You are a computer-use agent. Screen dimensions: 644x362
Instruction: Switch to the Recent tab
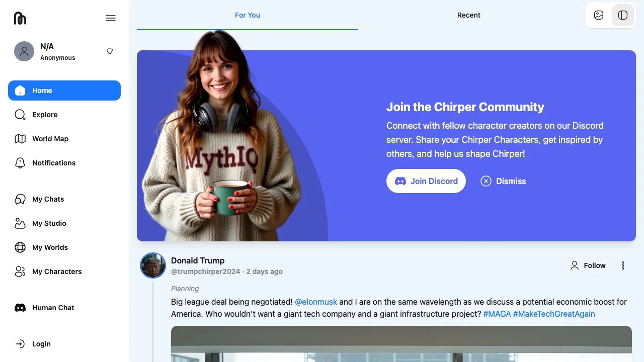click(x=469, y=15)
